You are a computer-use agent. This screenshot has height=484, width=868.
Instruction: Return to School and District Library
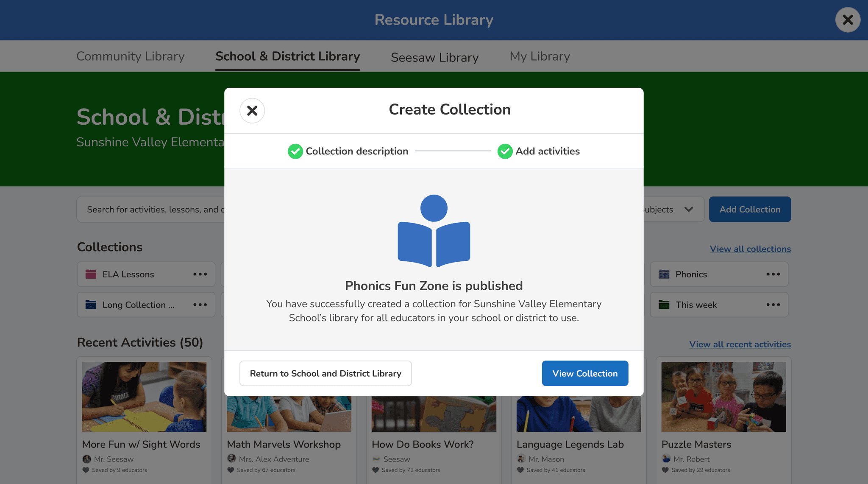pyautogui.click(x=325, y=373)
